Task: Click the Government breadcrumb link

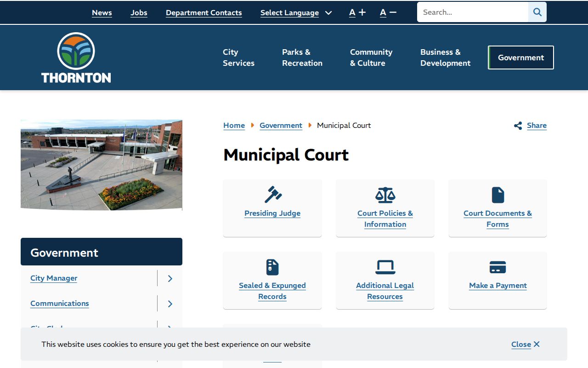Action: click(281, 126)
